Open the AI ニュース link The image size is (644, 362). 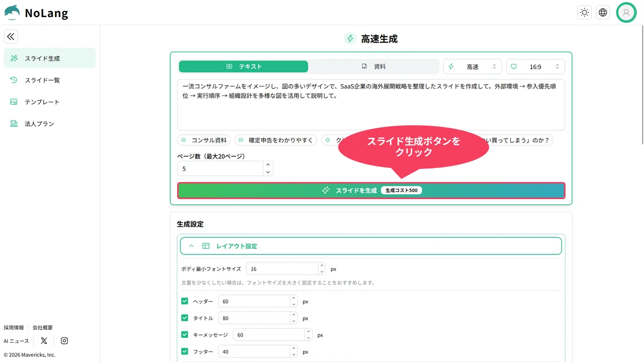click(x=17, y=341)
